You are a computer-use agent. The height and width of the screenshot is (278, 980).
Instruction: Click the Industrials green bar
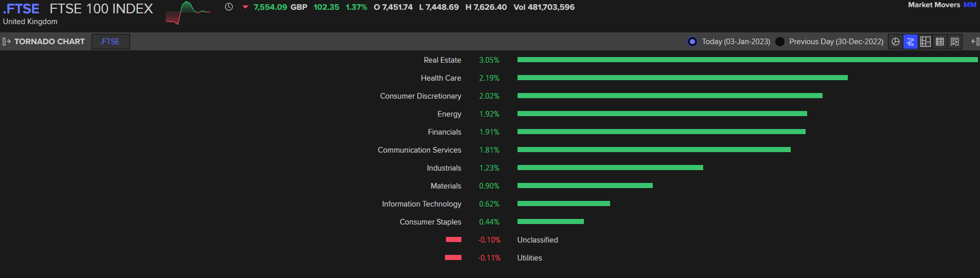pyautogui.click(x=610, y=168)
